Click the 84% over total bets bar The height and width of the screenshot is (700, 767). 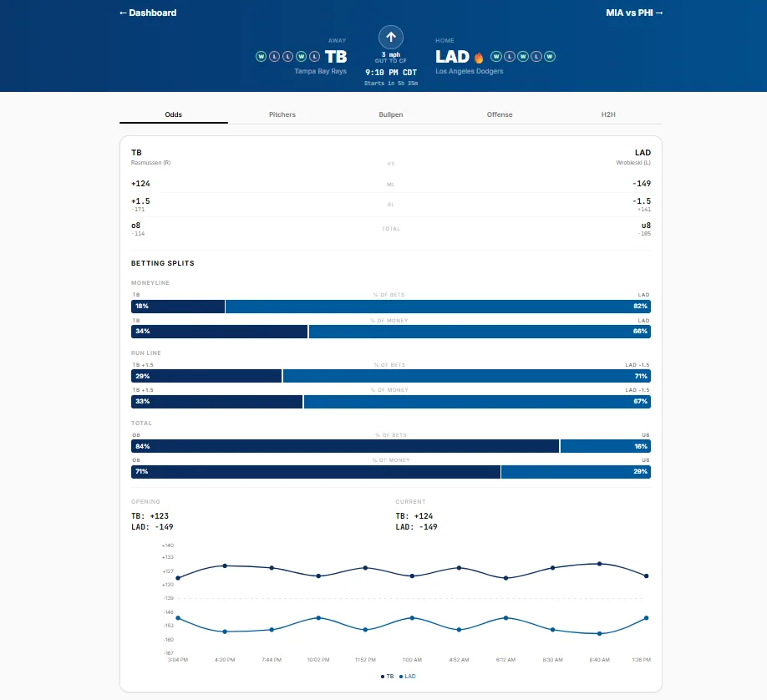tap(345, 446)
